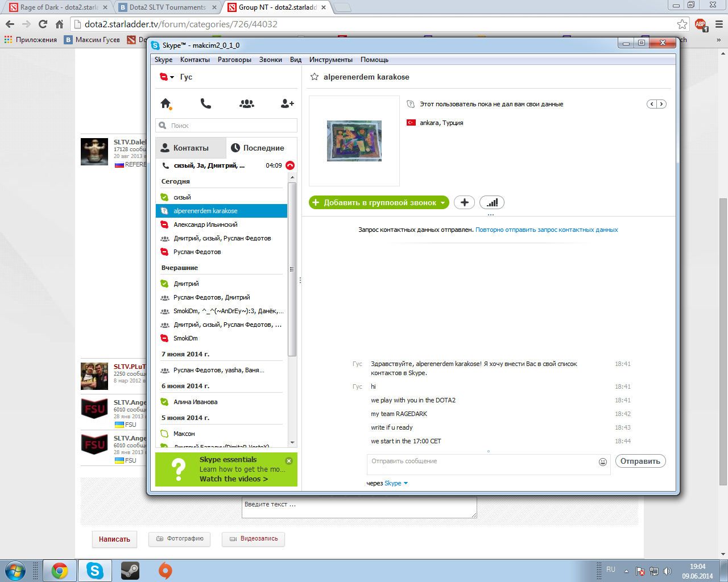Viewport: 728px width, 582px height.
Task: Open Skype menu in Skype window
Action: click(163, 60)
